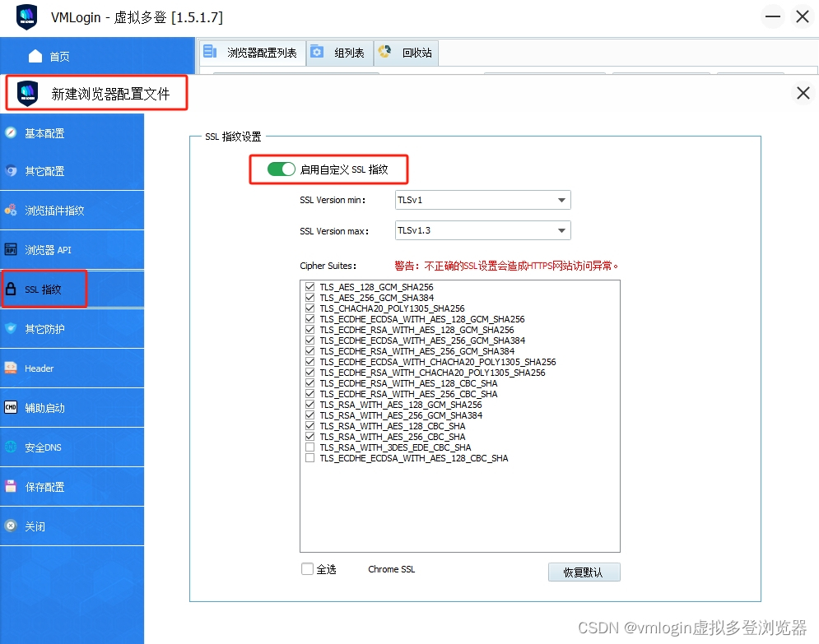Click 恢复默认 restore defaults button
The width and height of the screenshot is (819, 644).
584,572
